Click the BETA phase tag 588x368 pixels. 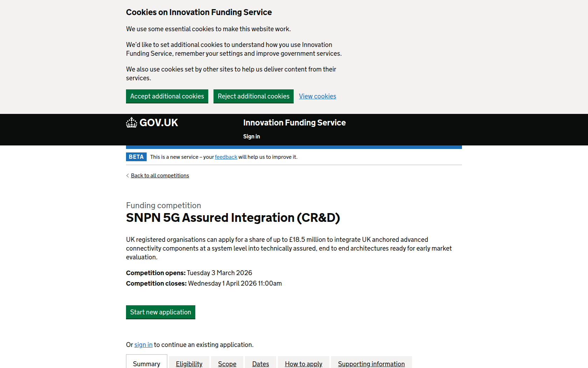tap(136, 157)
